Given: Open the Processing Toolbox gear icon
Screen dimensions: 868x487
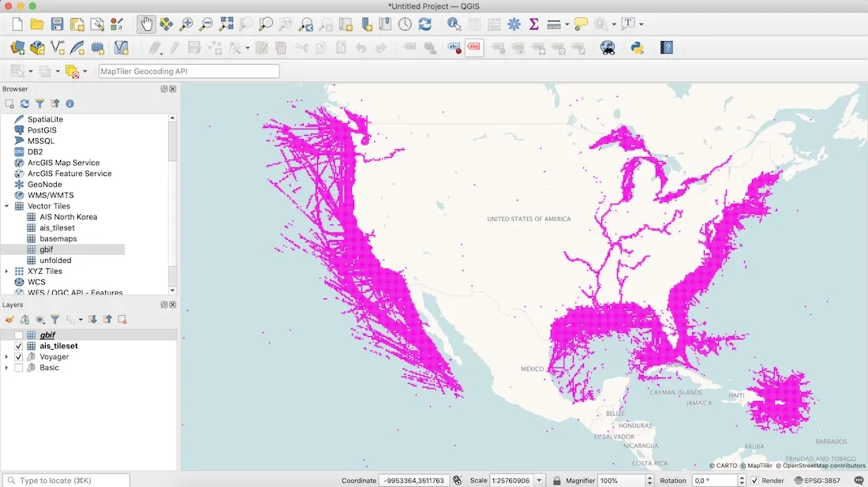Looking at the screenshot, I should pos(513,24).
